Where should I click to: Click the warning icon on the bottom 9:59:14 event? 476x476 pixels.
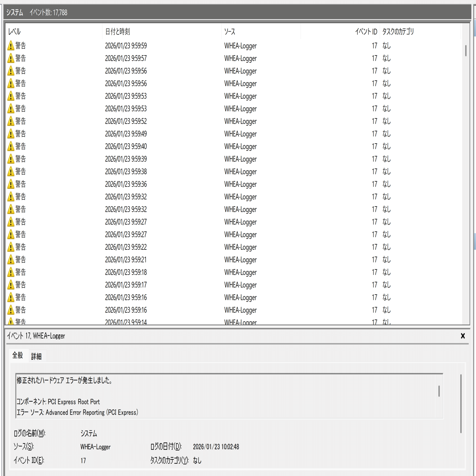tap(11, 322)
